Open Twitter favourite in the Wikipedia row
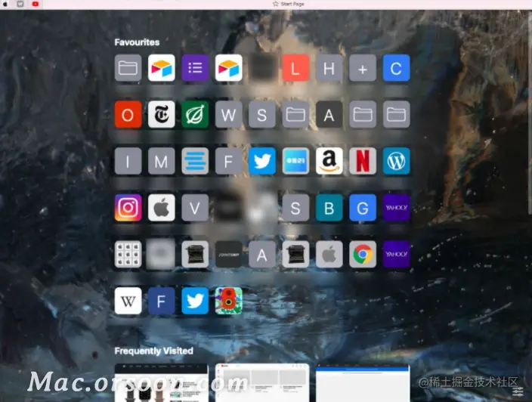Image resolution: width=532 pixels, height=402 pixels. click(x=195, y=301)
